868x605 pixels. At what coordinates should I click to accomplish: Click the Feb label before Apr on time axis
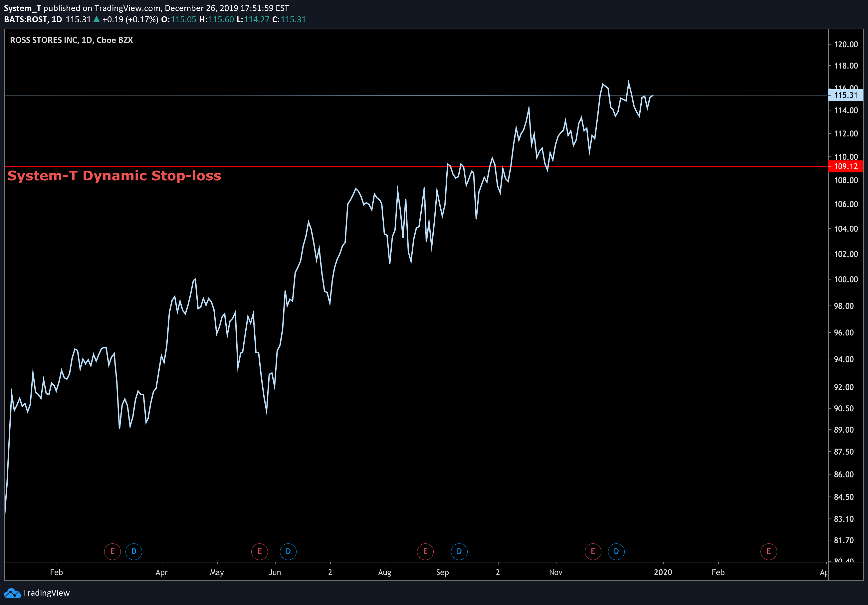[x=56, y=572]
